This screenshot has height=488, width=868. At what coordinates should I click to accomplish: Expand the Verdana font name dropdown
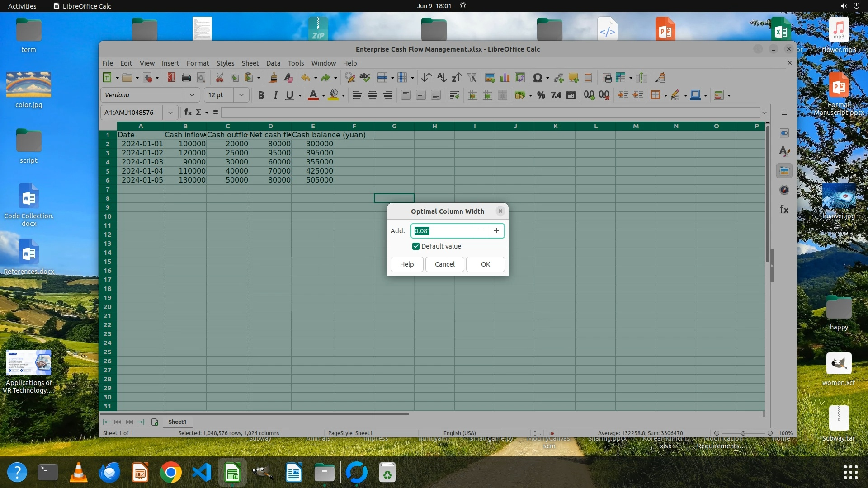[192, 95]
